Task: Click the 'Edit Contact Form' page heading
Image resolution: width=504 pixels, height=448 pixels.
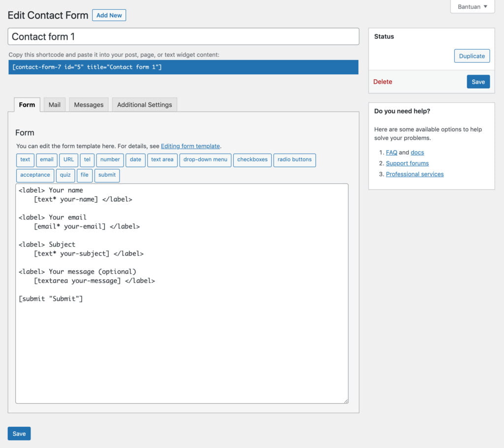Action: point(48,15)
